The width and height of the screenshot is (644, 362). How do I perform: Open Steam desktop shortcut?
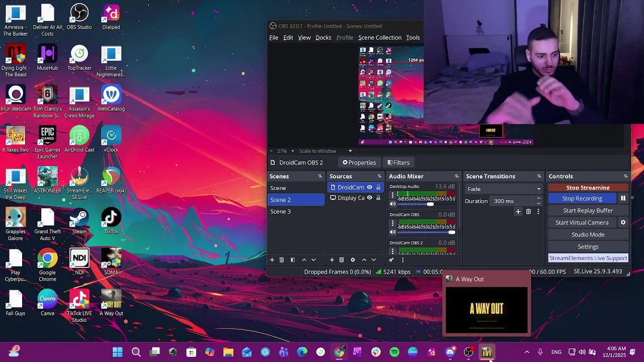point(79,221)
